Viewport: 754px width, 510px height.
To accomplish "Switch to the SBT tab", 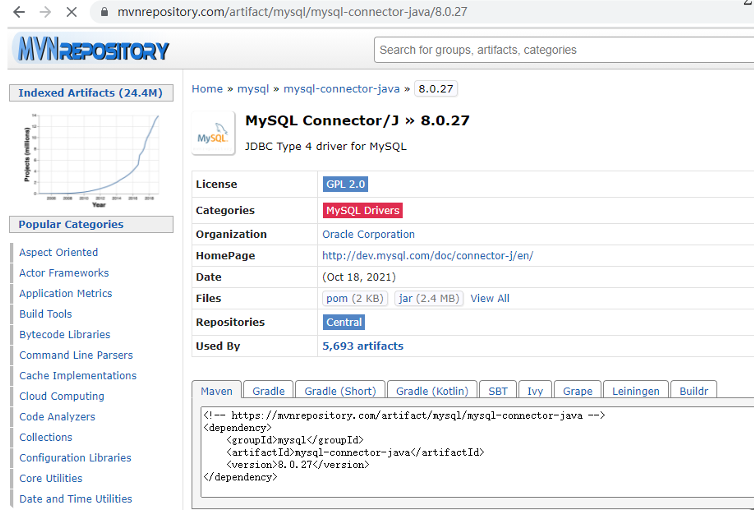I will [x=498, y=391].
